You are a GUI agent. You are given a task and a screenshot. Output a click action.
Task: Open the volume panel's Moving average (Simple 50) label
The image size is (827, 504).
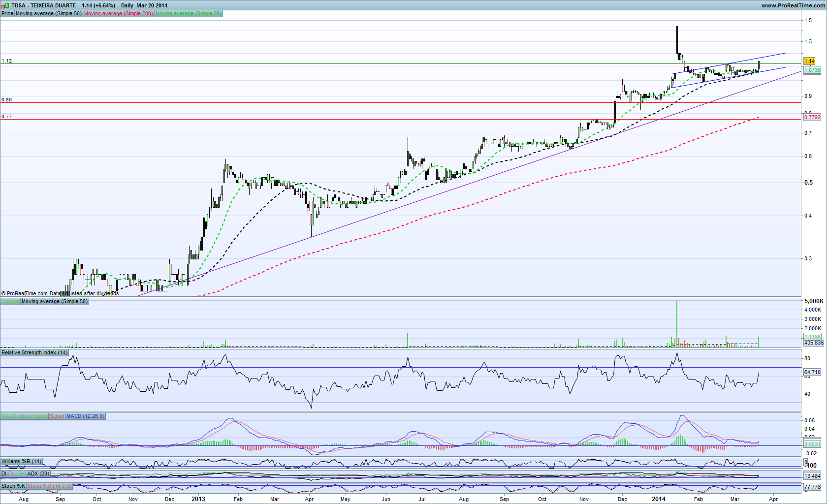coord(55,302)
